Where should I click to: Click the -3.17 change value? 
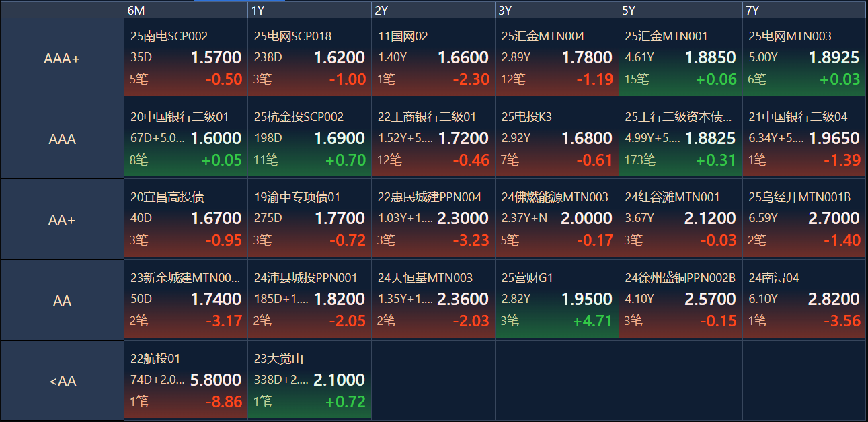tap(224, 321)
